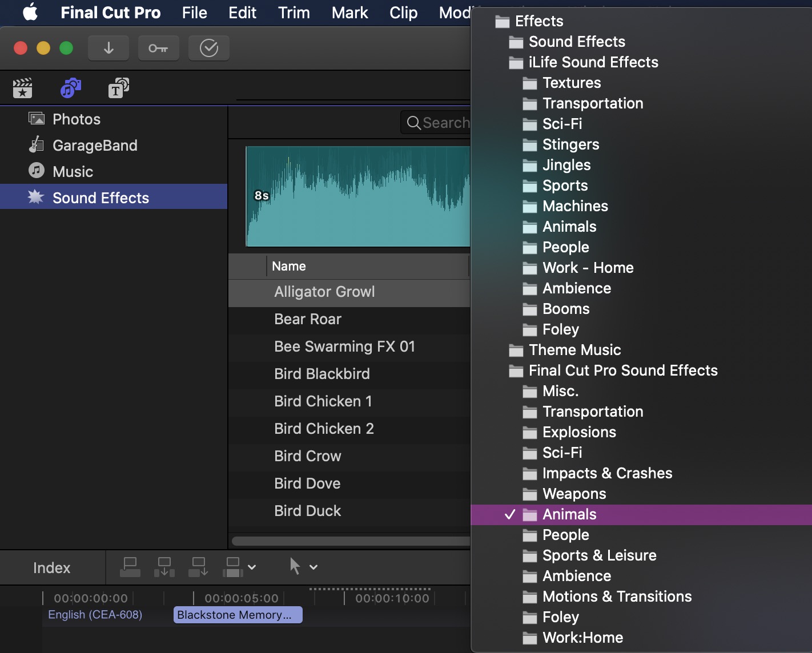812x653 pixels.
Task: Select Sound Effects in the sidebar
Action: [x=114, y=197]
